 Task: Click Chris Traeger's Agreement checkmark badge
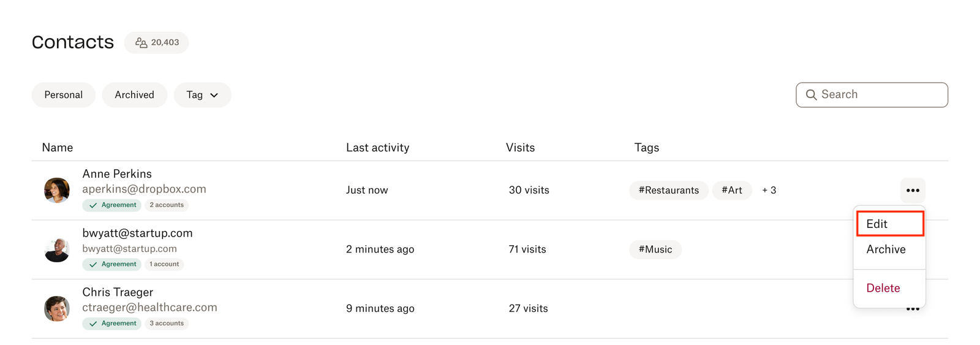pos(112,324)
